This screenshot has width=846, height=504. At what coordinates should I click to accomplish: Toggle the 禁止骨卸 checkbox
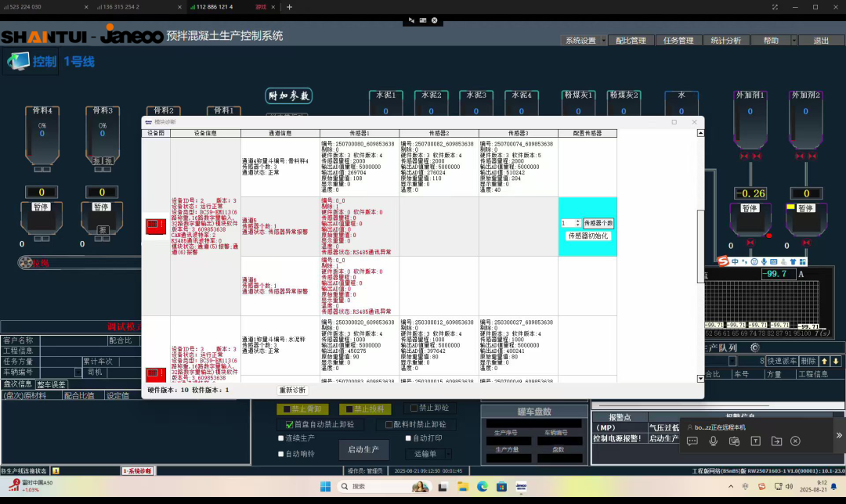[x=287, y=409]
